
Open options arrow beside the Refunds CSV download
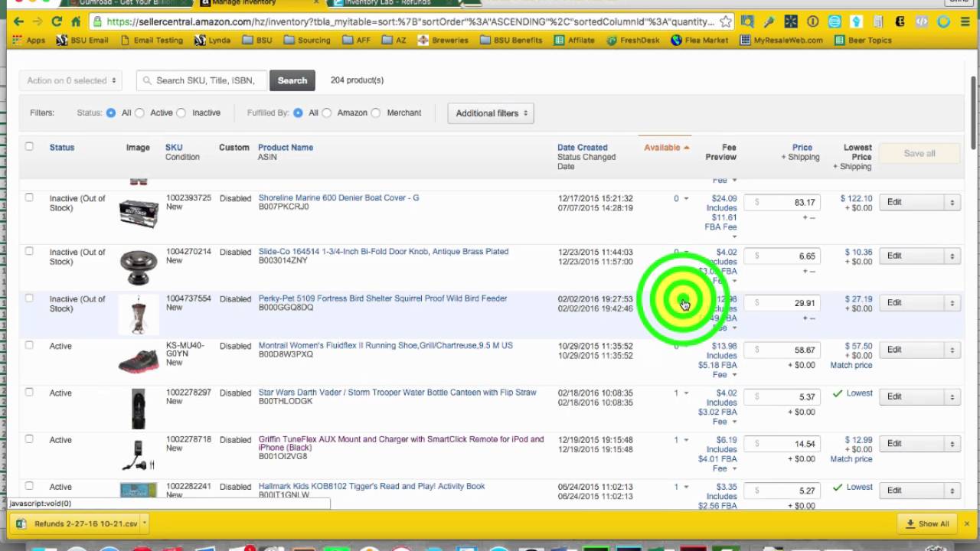144,523
